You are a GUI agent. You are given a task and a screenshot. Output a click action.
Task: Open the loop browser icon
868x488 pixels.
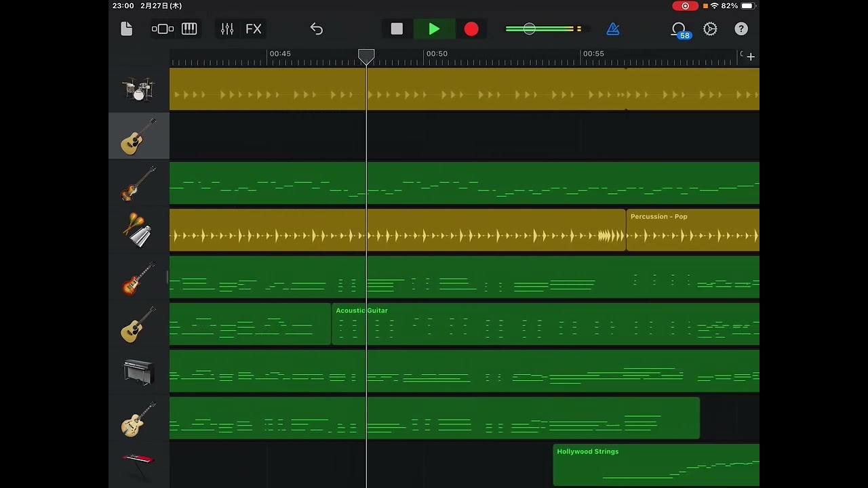click(x=679, y=29)
